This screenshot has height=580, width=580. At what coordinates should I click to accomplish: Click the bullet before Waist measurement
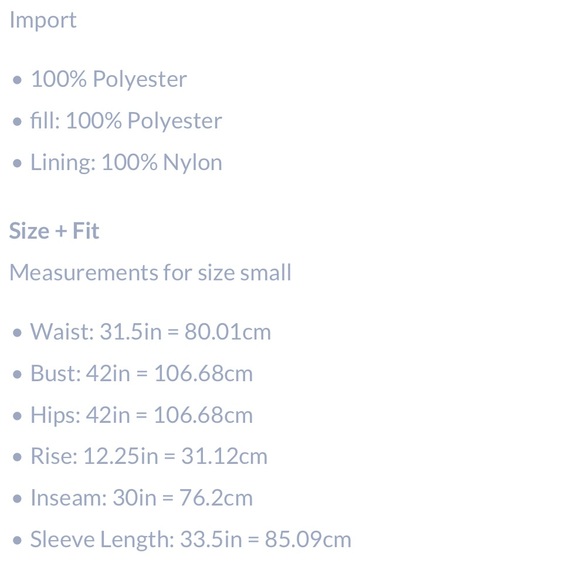coord(17,333)
